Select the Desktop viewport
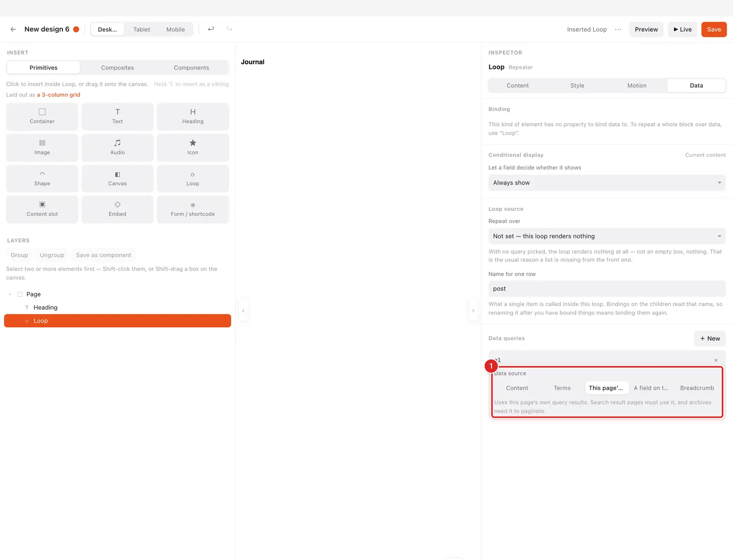Viewport: 733px width, 560px height. click(107, 29)
